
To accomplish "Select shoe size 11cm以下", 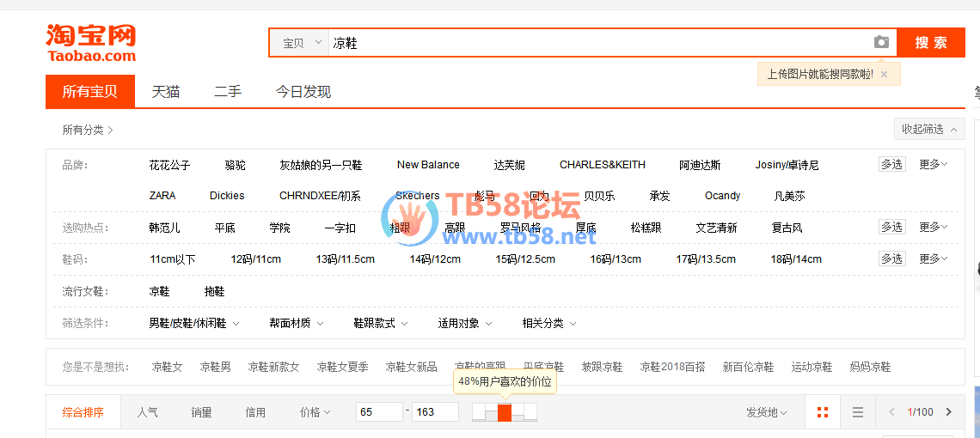I will [173, 259].
